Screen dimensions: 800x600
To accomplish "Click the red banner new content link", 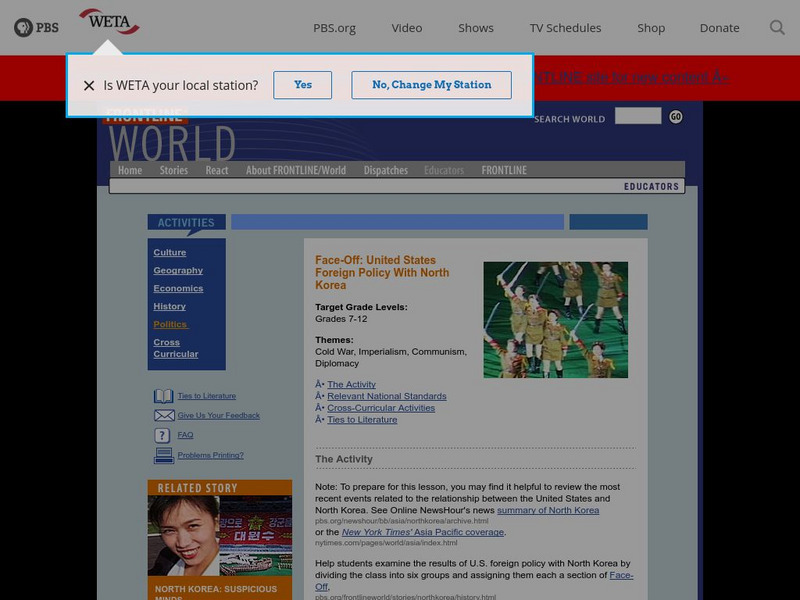I will tap(632, 78).
